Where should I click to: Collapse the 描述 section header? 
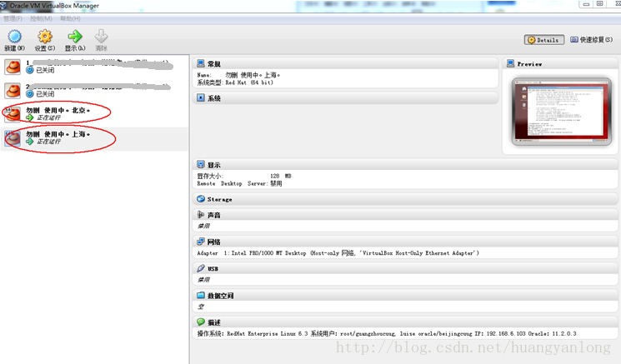click(406, 322)
